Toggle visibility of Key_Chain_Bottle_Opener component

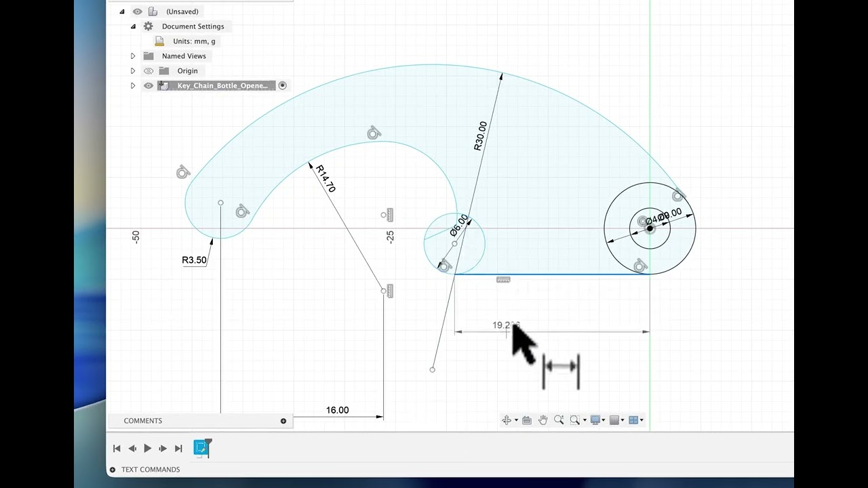coord(149,85)
